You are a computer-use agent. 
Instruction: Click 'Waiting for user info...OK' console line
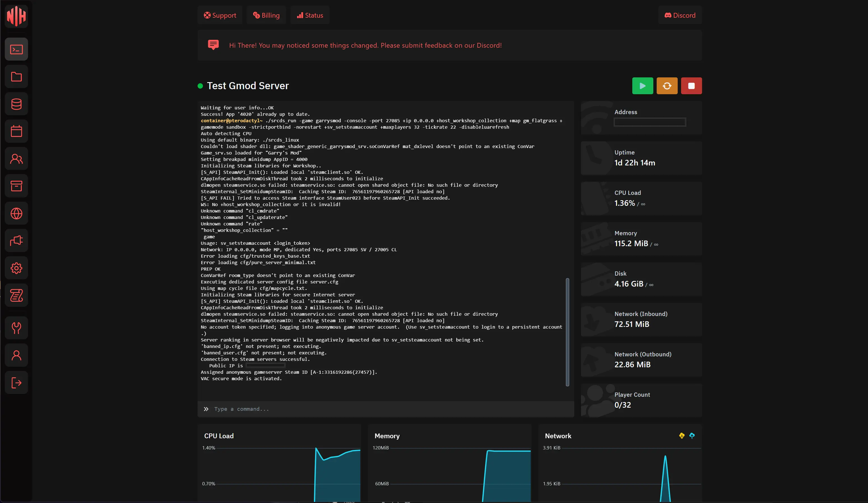coord(237,108)
